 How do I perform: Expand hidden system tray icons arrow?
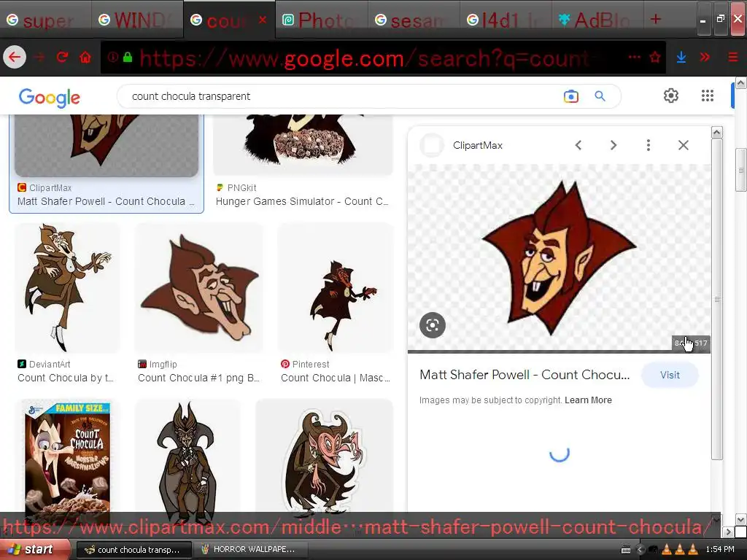coord(640,550)
